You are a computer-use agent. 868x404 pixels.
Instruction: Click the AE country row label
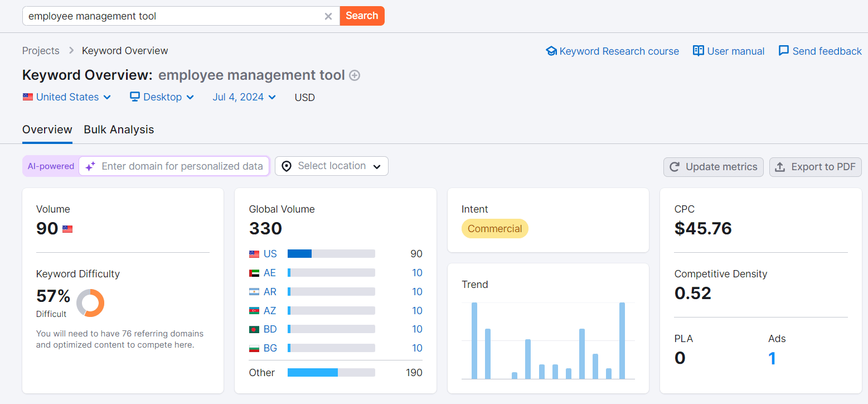tap(270, 273)
